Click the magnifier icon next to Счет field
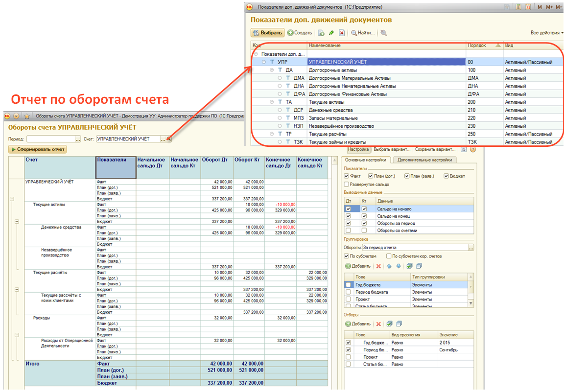The image size is (564, 392). 169,139
